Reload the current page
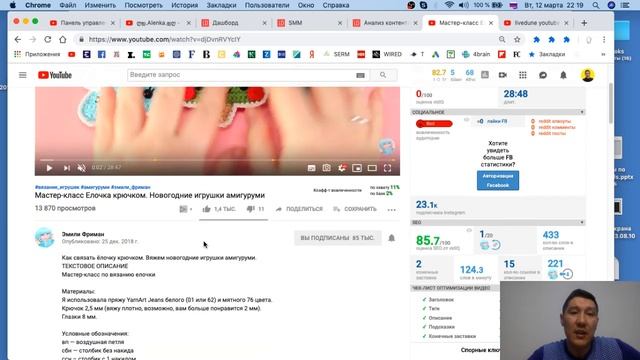 pyautogui.click(x=48, y=40)
